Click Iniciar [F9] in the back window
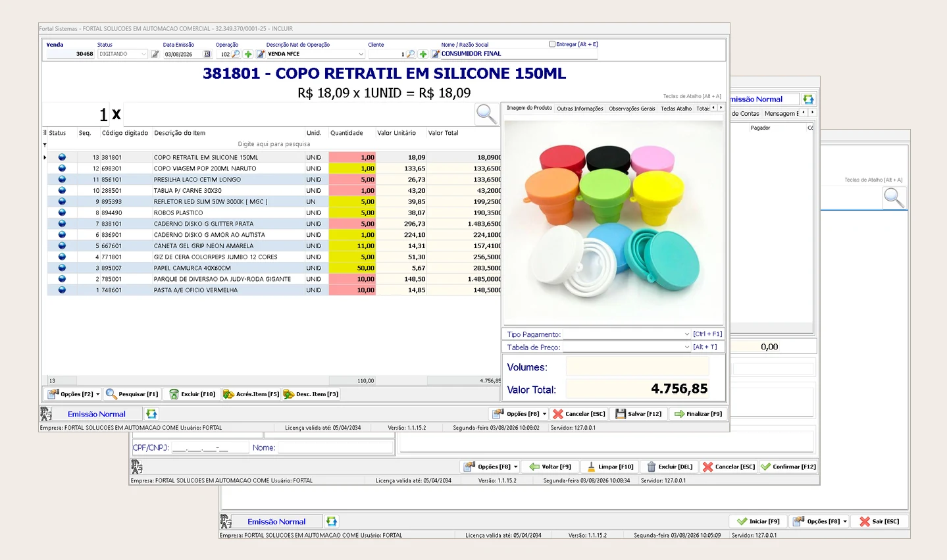This screenshot has height=560, width=947. tap(758, 521)
